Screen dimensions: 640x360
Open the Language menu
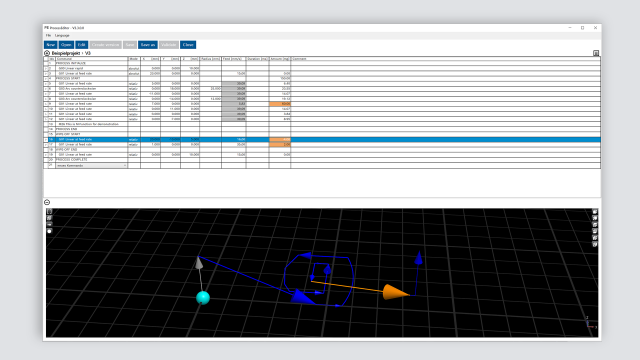pyautogui.click(x=62, y=36)
